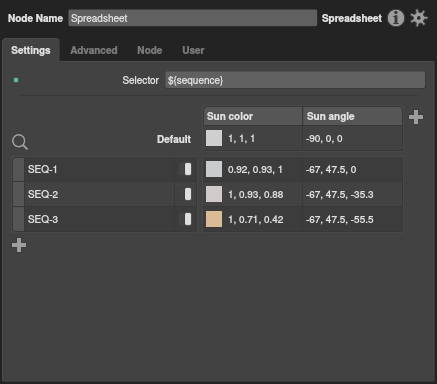The image size is (437, 384).
Task: Click the Node Name input field
Action: (193, 18)
